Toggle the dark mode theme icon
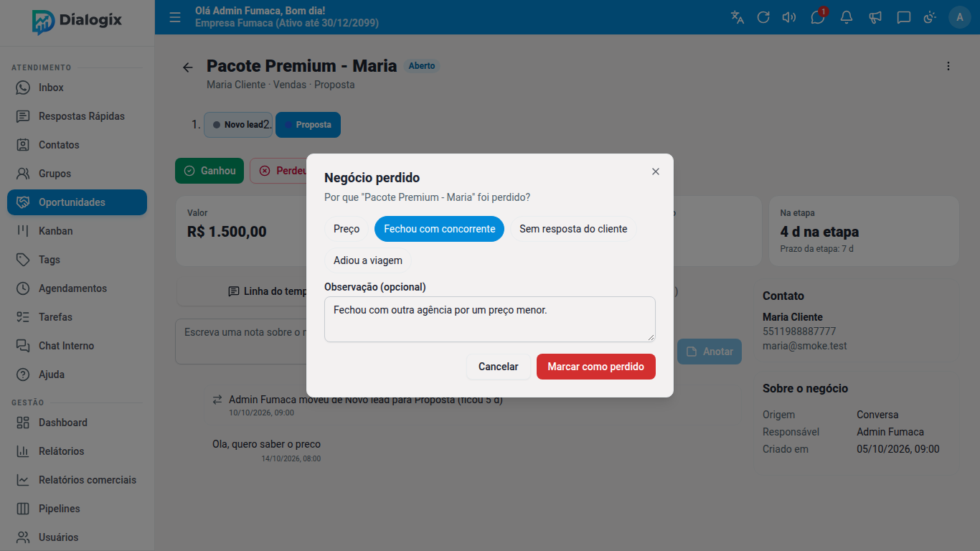The image size is (980, 551). (x=930, y=17)
